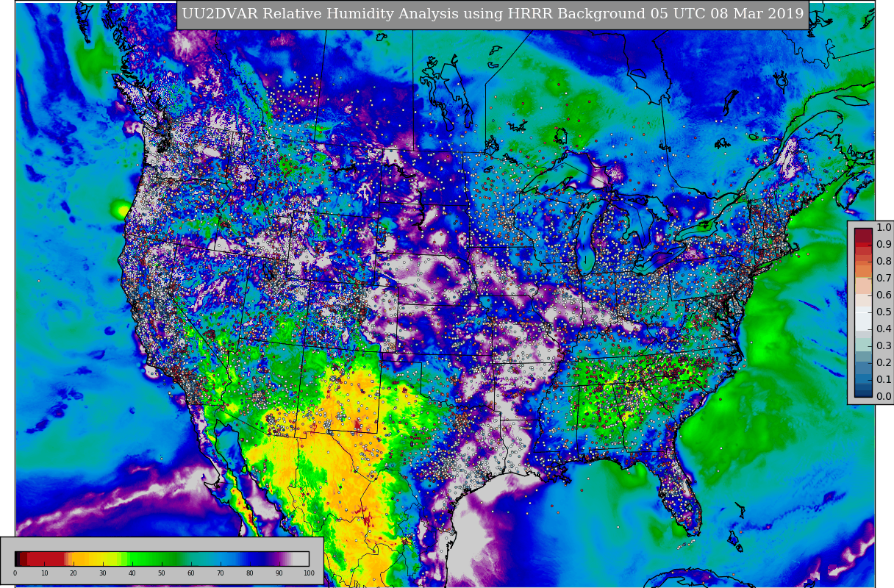
Task: Click the 0.0 label on right colorbar
Action: 884,396
